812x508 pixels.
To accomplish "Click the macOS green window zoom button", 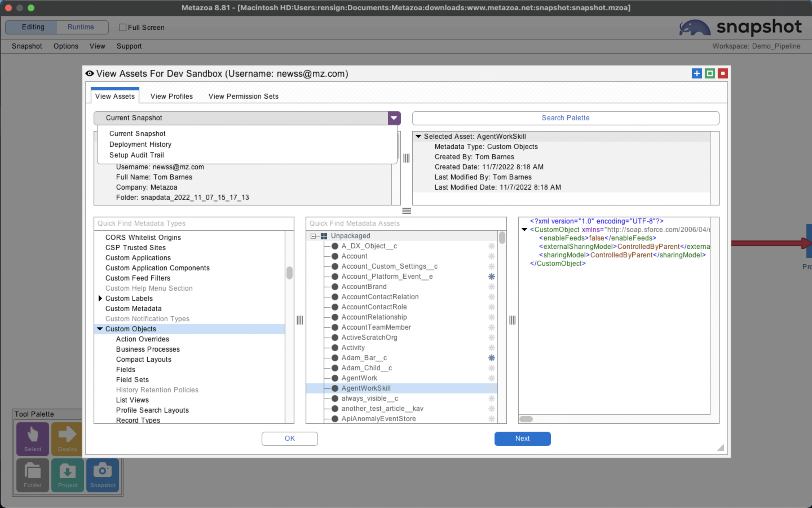I will (31, 8).
